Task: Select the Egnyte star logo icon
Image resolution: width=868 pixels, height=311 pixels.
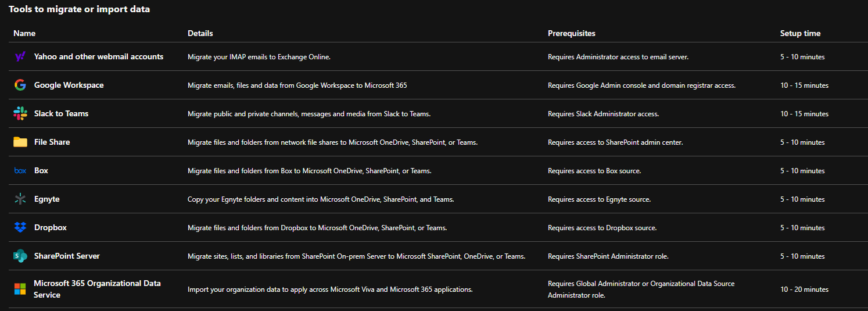Action: pyautogui.click(x=20, y=199)
